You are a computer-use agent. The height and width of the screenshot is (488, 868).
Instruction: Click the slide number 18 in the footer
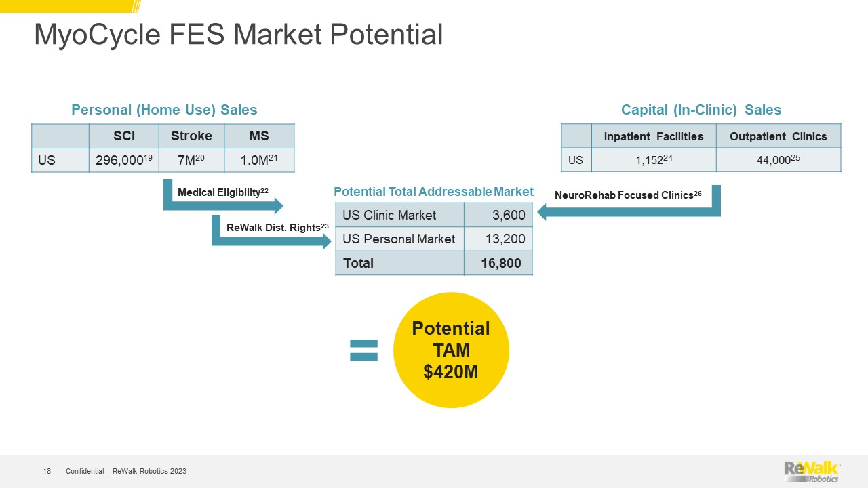coord(47,471)
